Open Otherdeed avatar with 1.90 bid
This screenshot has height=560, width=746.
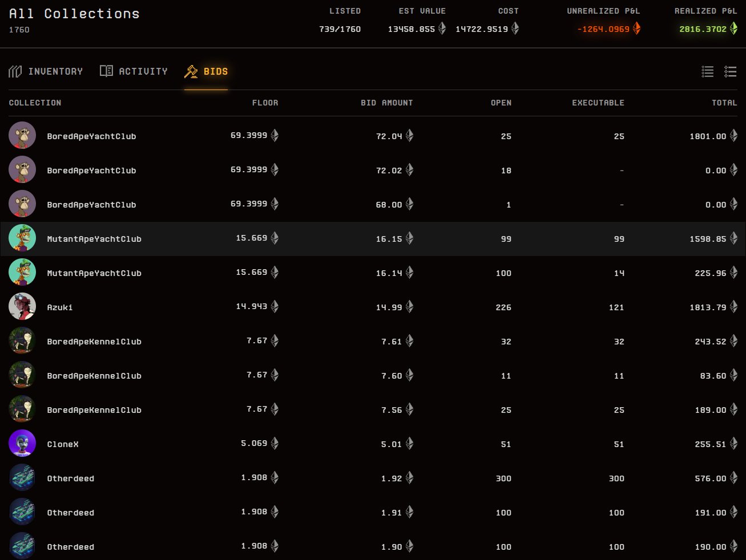[x=22, y=546]
